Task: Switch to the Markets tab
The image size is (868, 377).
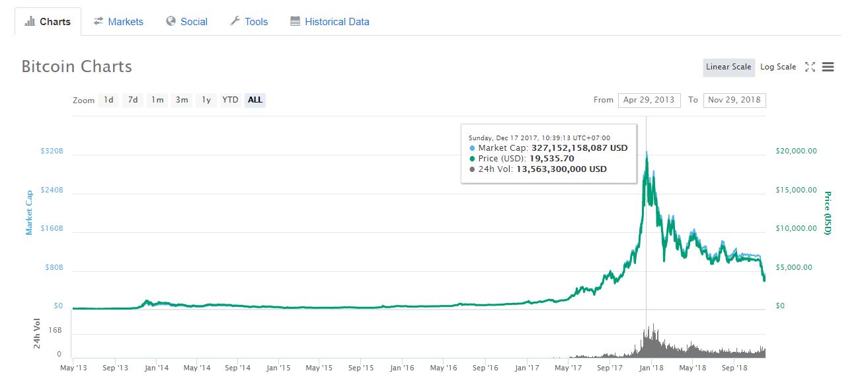Action: coord(118,22)
